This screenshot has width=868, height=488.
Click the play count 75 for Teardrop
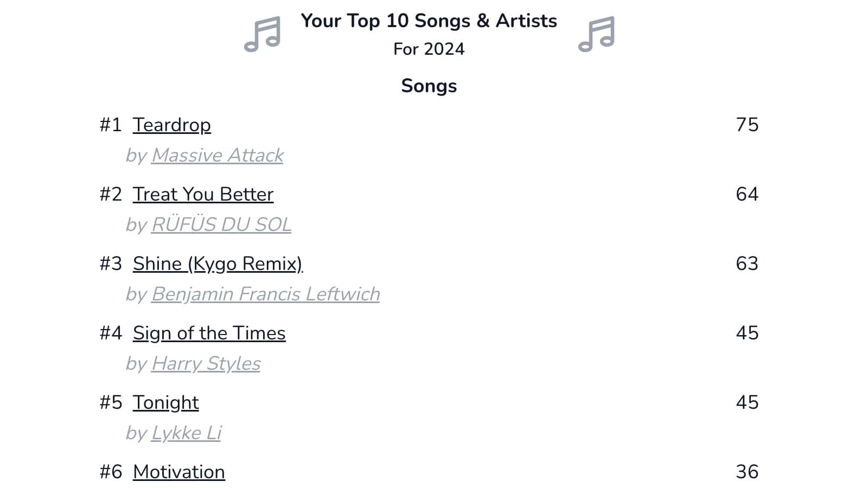746,125
